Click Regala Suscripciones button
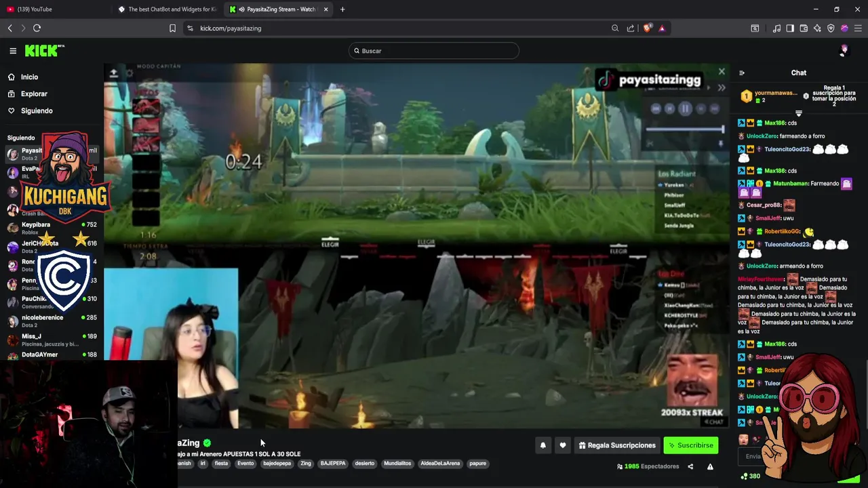Screen dimensions: 868x488 click(617, 445)
